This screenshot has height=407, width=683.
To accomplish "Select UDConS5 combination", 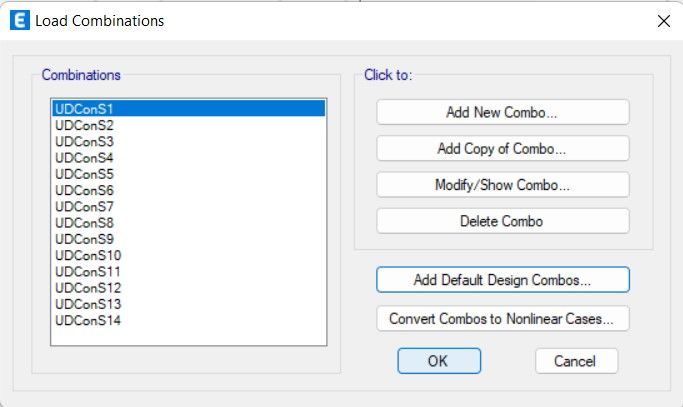I will pos(189,174).
